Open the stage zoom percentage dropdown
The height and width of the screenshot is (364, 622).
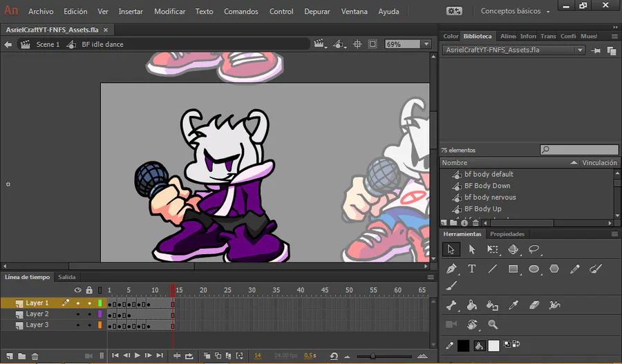point(426,44)
